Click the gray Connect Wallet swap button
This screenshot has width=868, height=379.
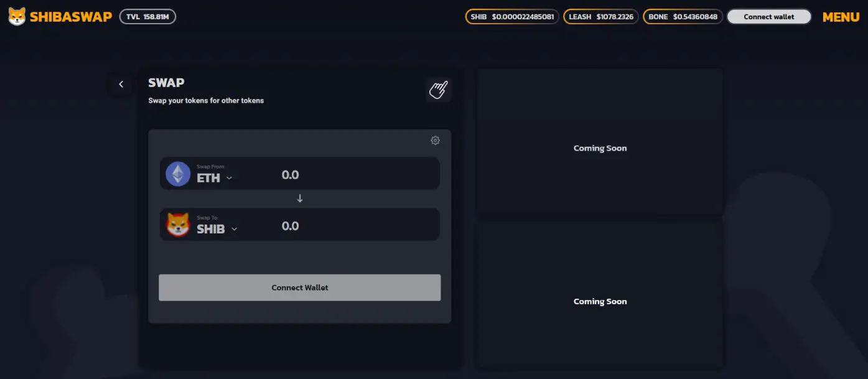click(300, 288)
